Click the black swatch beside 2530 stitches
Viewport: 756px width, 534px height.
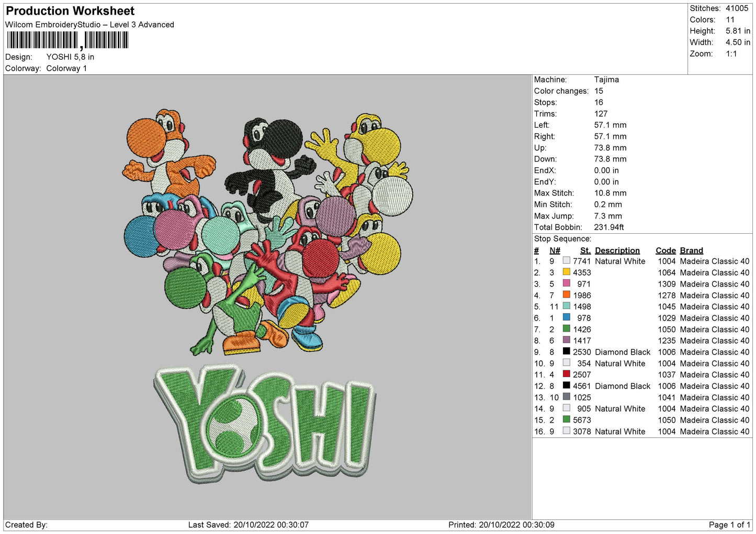pos(566,351)
